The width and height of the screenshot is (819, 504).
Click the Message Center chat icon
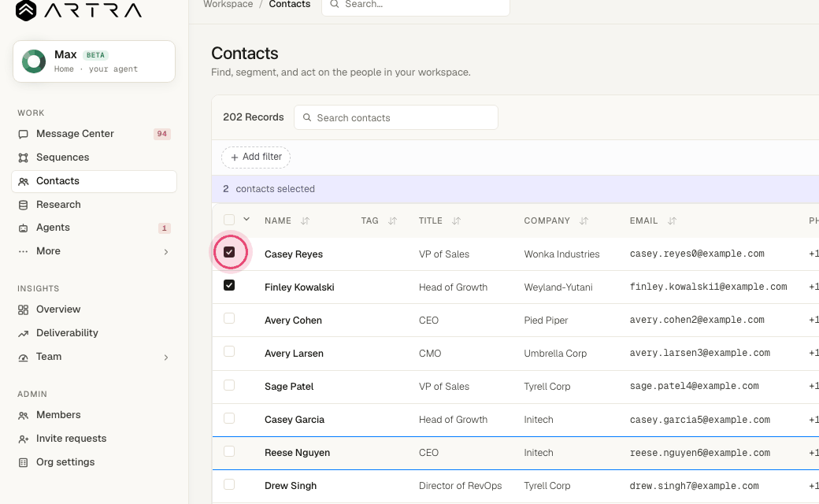23,134
